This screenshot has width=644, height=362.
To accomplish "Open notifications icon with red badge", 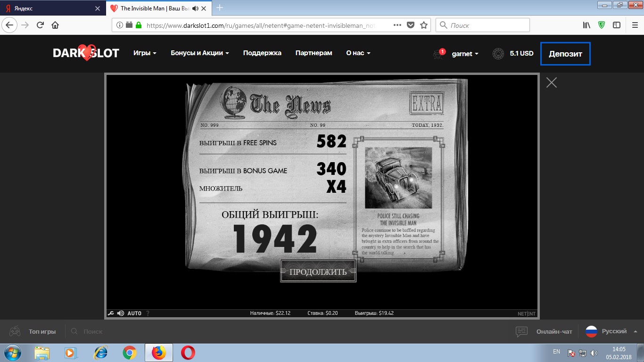I will click(x=438, y=54).
